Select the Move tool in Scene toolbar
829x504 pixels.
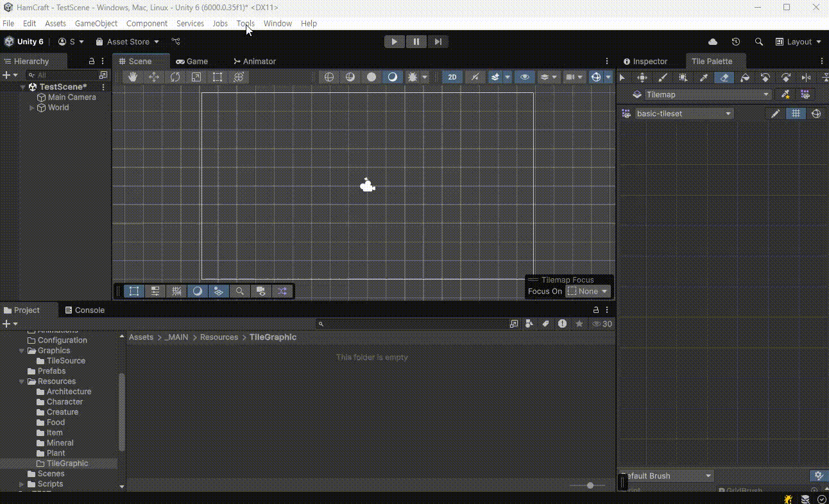coord(154,77)
